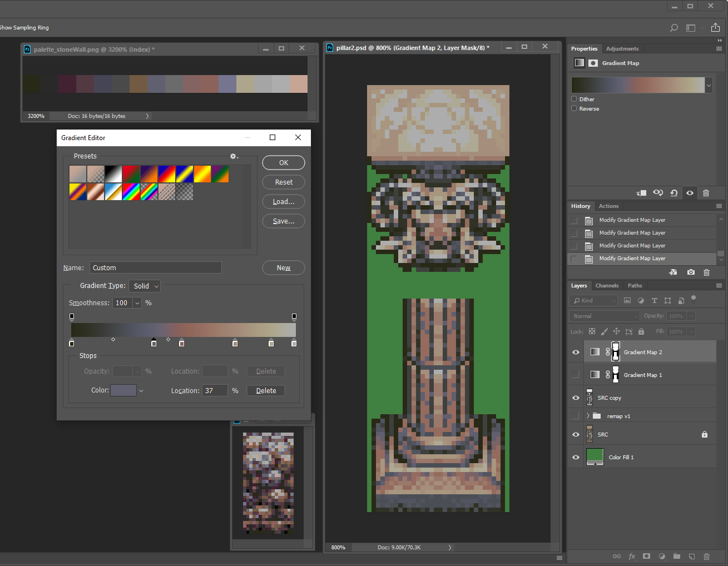The width and height of the screenshot is (728, 566).
Task: Click the create new group folder icon
Action: pyautogui.click(x=677, y=556)
